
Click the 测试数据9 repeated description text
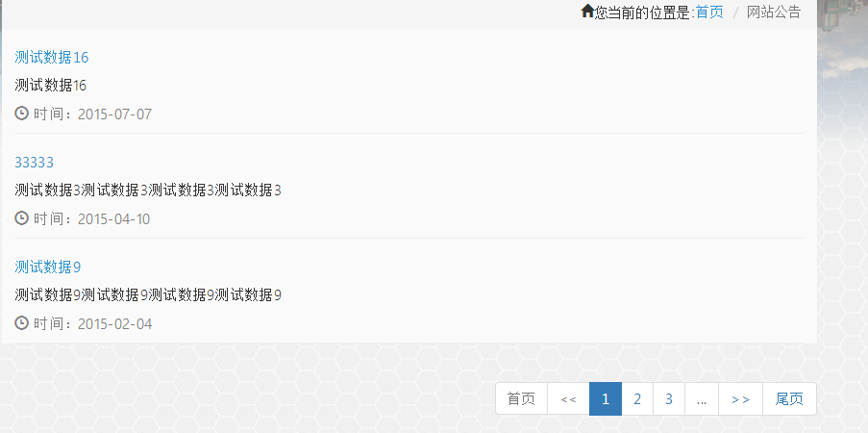point(148,295)
